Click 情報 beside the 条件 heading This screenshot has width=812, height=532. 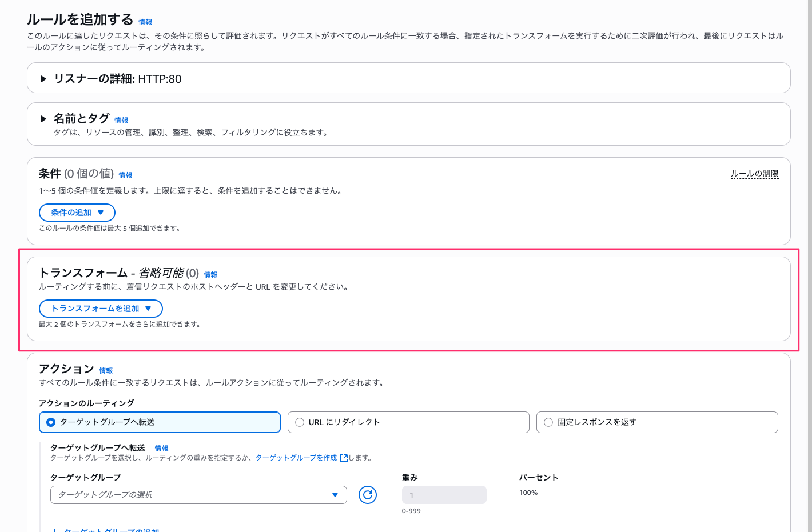(x=125, y=175)
